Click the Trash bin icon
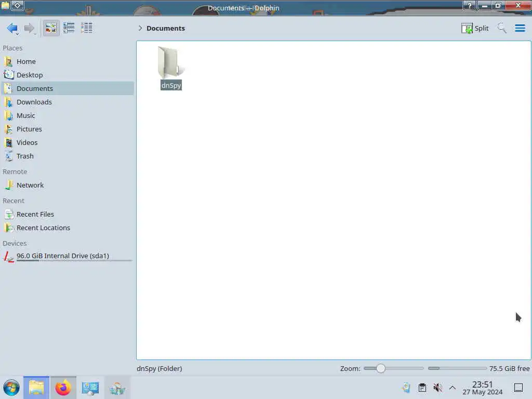 click(8, 156)
